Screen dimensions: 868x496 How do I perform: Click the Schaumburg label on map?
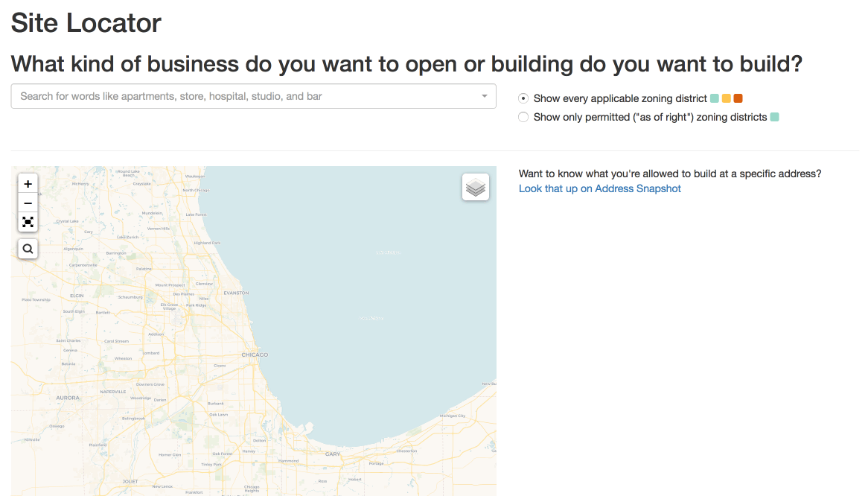(x=130, y=297)
